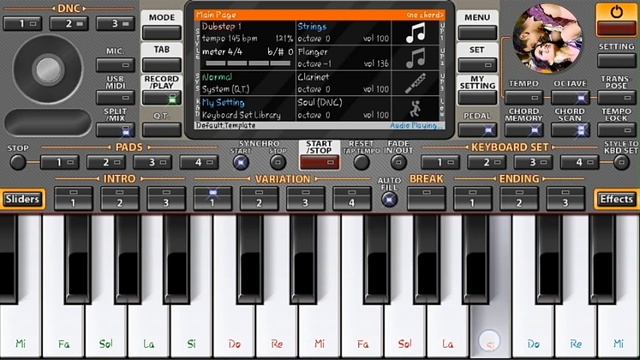Select DNC button 3
The width and height of the screenshot is (640, 360).
point(116,24)
